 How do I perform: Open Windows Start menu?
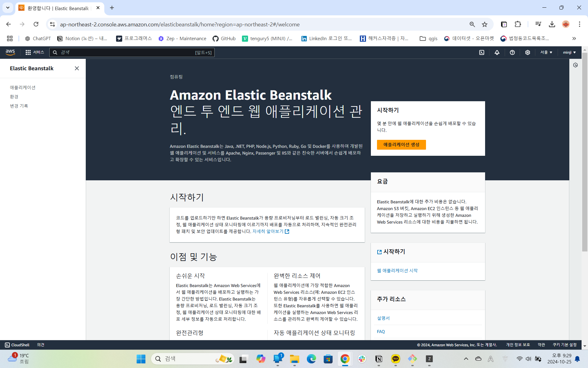tap(141, 359)
